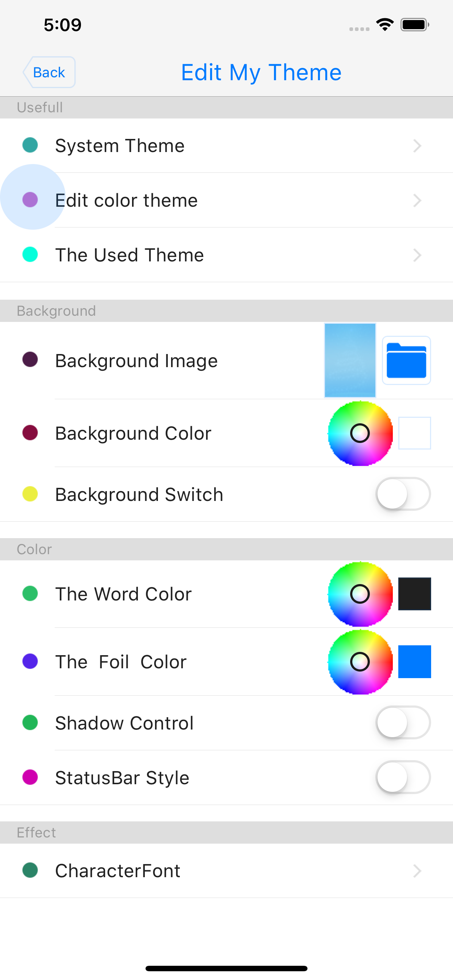
Task: Open The Word Color wheel picker
Action: pyautogui.click(x=360, y=594)
